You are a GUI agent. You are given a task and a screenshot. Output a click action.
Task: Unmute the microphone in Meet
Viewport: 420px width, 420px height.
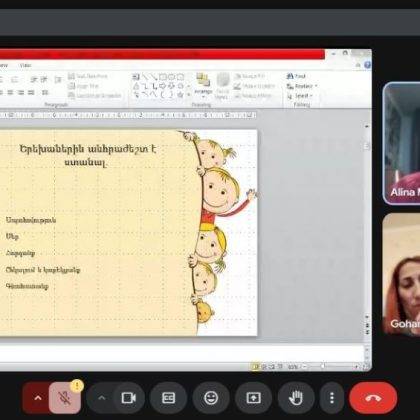[65, 398]
